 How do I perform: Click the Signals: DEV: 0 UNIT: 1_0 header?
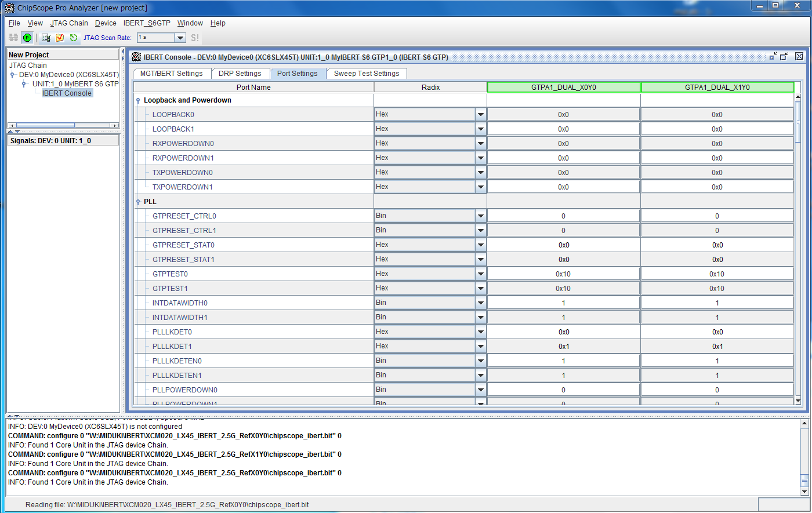pyautogui.click(x=63, y=140)
